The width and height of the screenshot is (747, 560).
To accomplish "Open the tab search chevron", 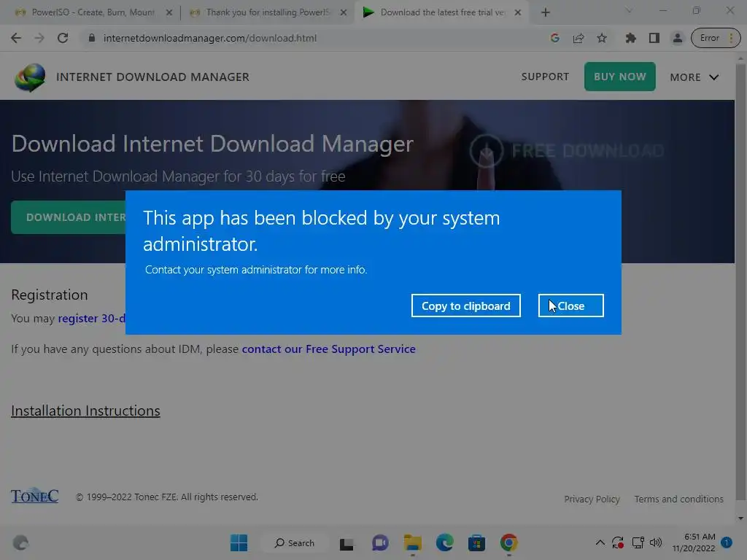I will [629, 10].
